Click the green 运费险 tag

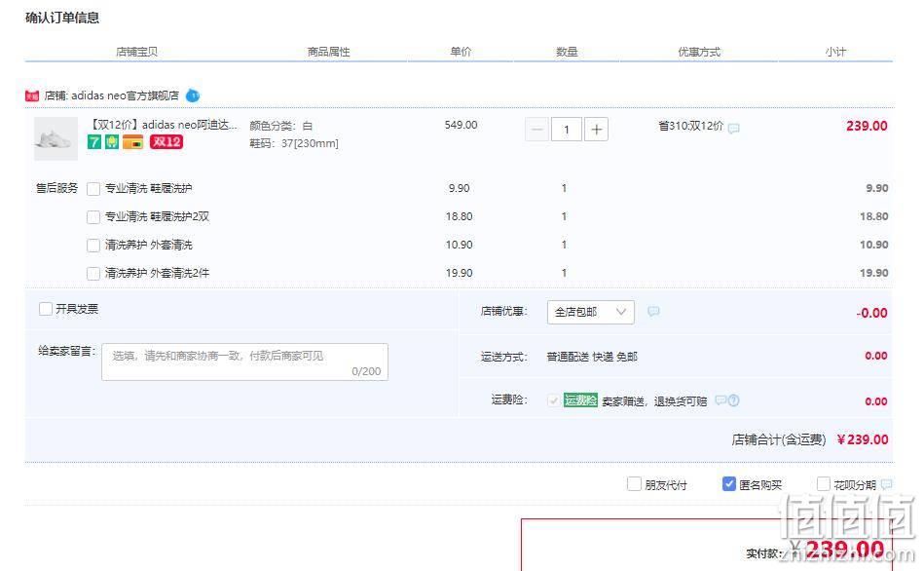coord(580,400)
